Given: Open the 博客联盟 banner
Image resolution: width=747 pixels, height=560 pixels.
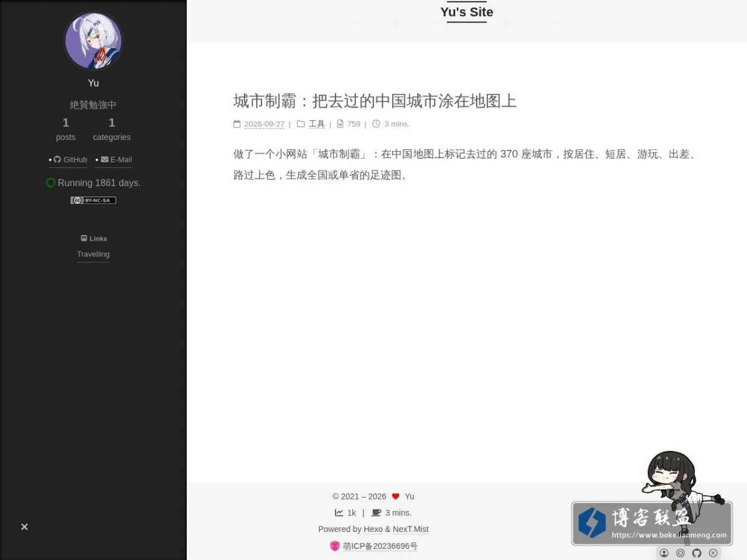Looking at the screenshot, I should tap(652, 523).
